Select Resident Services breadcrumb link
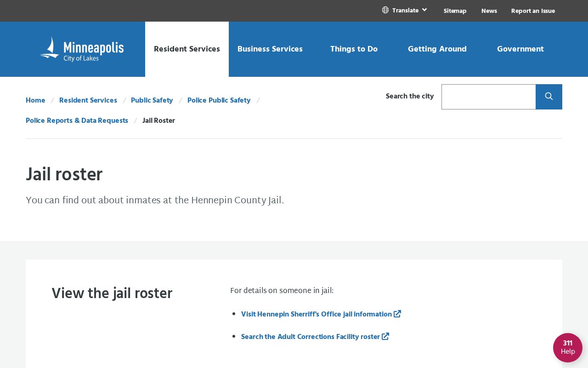Image resolution: width=588 pixels, height=368 pixels. click(x=88, y=100)
